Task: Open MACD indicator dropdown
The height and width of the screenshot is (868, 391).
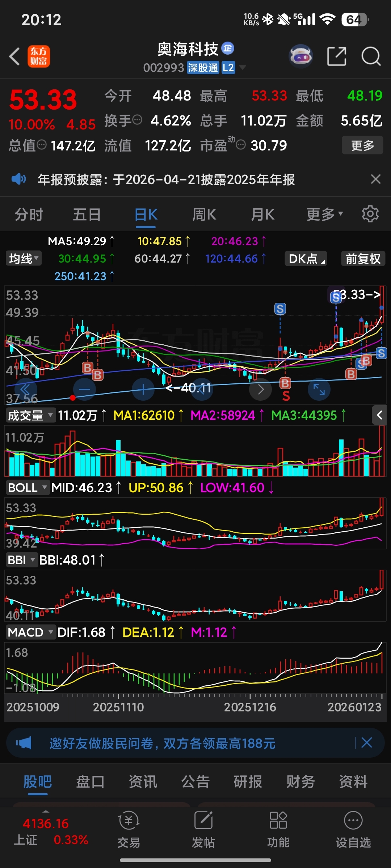Action: point(30,632)
